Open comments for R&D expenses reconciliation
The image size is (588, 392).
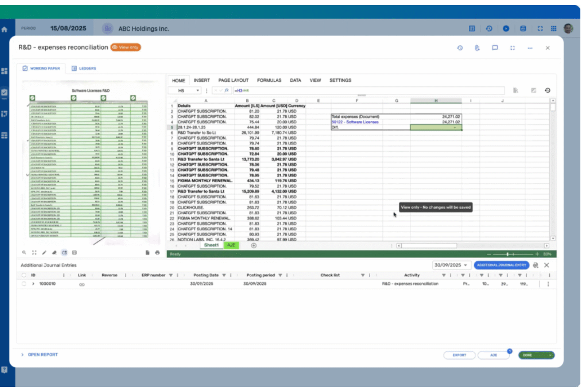point(495,48)
